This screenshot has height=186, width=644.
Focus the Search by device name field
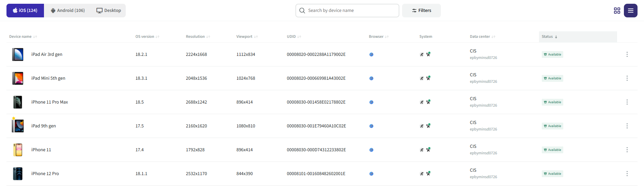tap(347, 11)
